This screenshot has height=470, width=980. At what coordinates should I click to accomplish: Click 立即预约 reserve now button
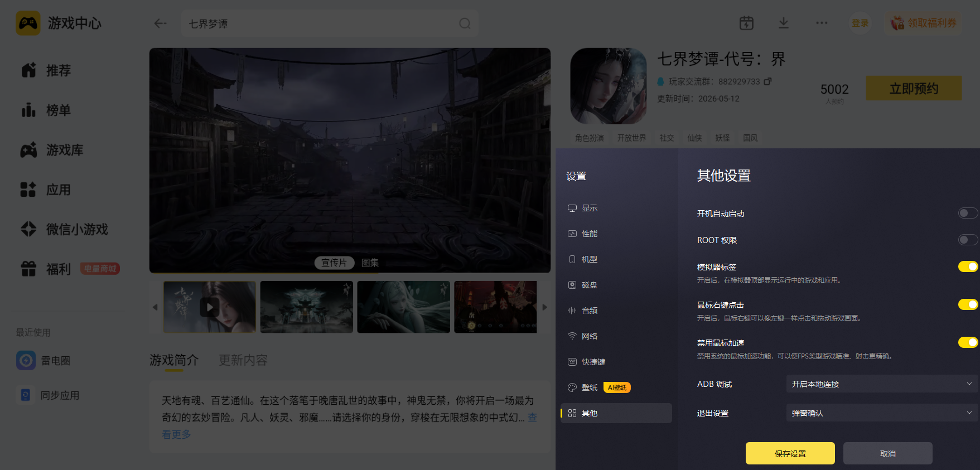click(914, 88)
